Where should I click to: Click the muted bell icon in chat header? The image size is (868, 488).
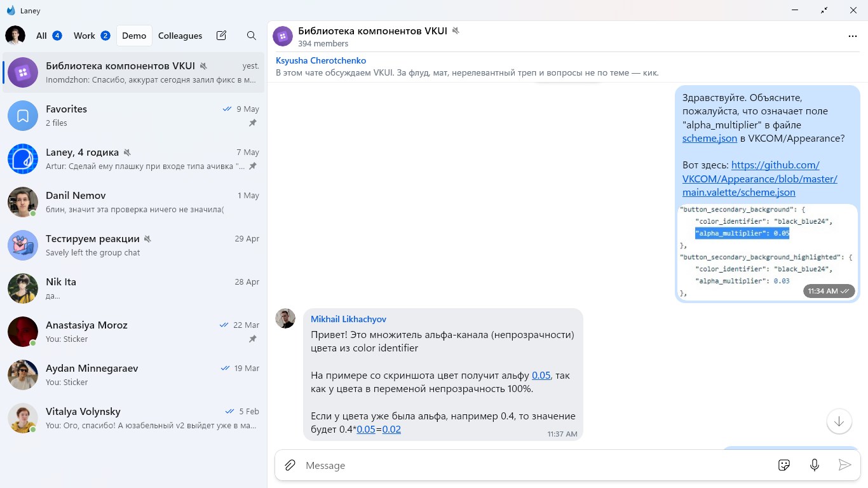(456, 30)
